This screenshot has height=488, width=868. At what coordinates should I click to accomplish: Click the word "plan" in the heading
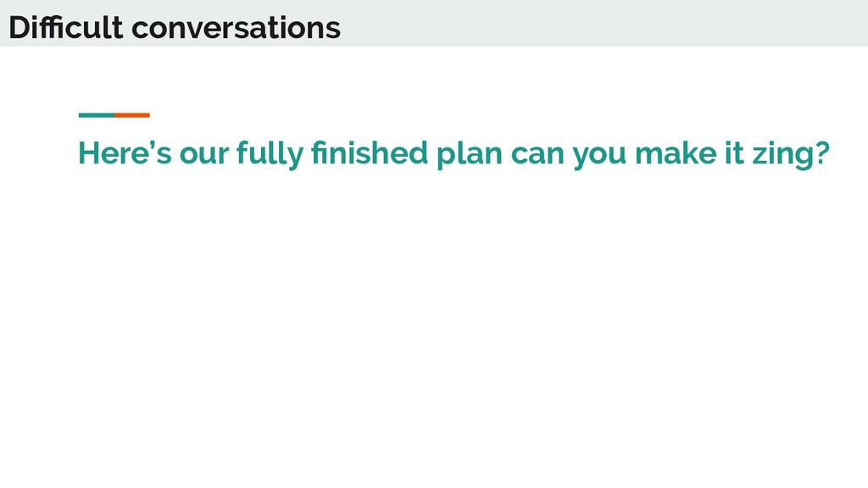pyautogui.click(x=470, y=154)
